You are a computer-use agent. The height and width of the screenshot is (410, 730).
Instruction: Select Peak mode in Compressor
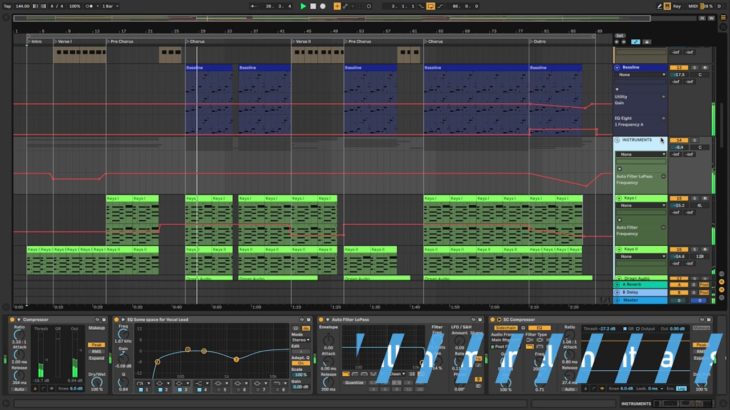coord(96,345)
